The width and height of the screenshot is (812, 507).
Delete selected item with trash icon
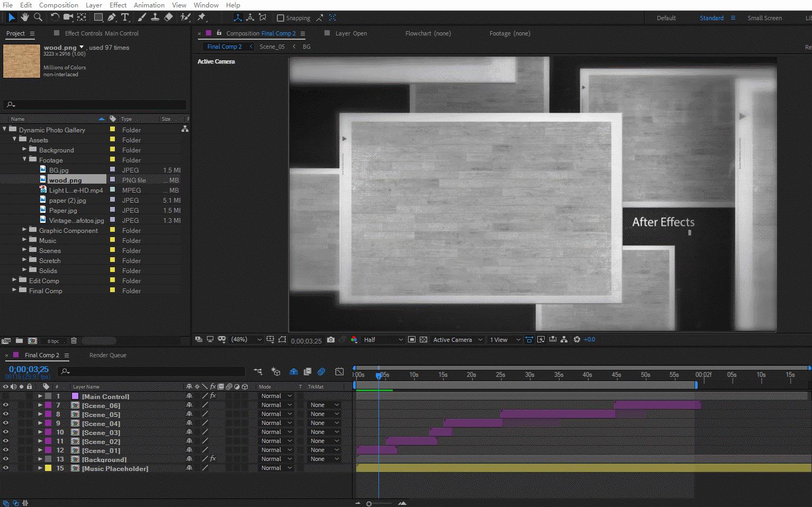74,341
